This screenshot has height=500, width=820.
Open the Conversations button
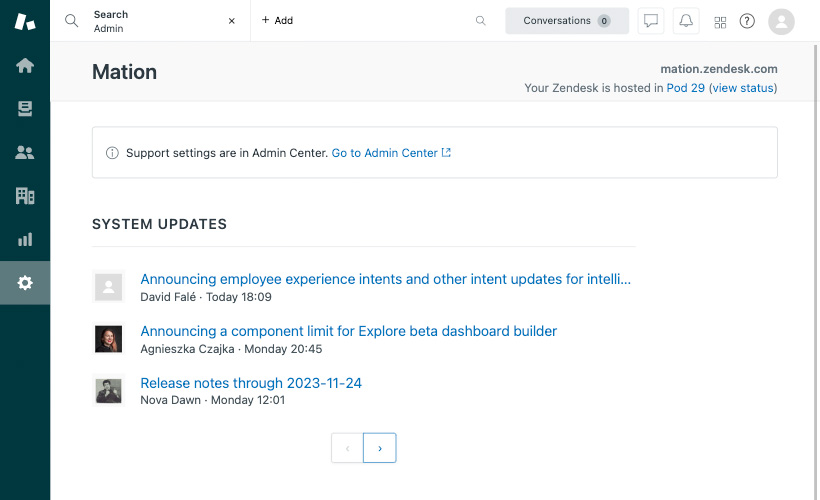tap(567, 21)
